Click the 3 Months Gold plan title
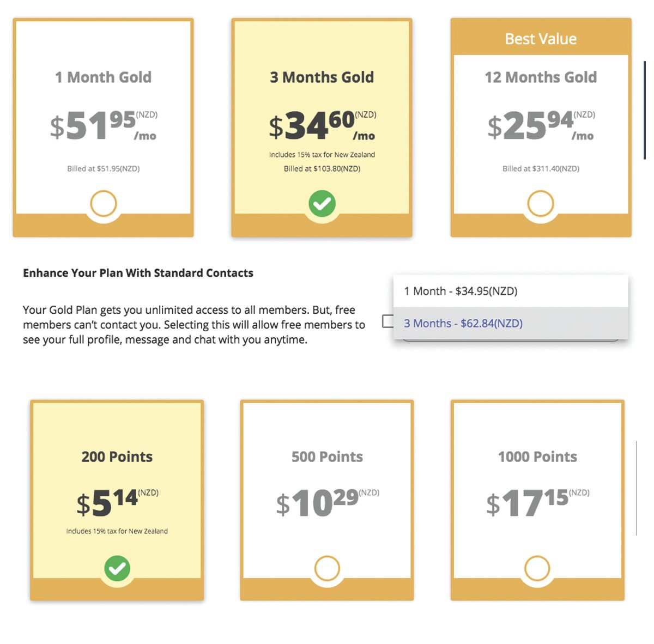654x644 pixels. 322,77
